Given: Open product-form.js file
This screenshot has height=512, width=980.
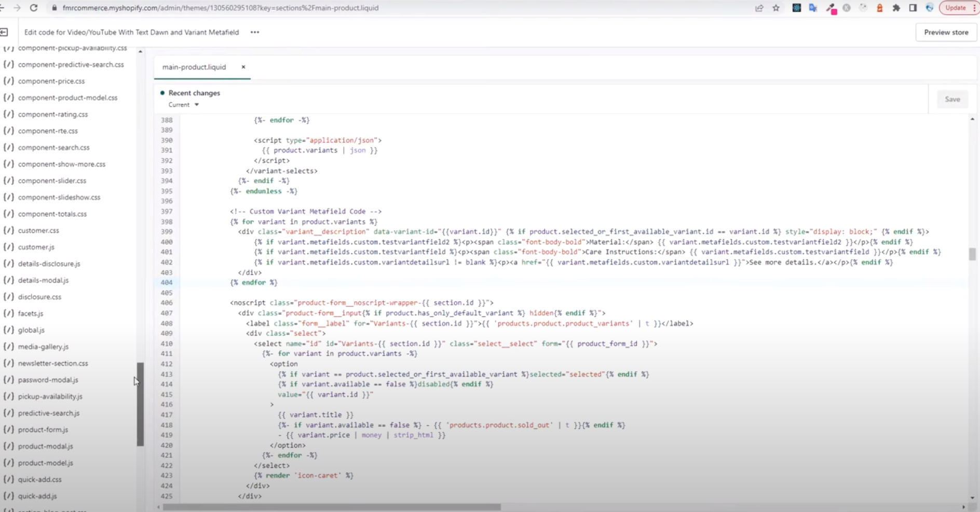Looking at the screenshot, I should (43, 430).
